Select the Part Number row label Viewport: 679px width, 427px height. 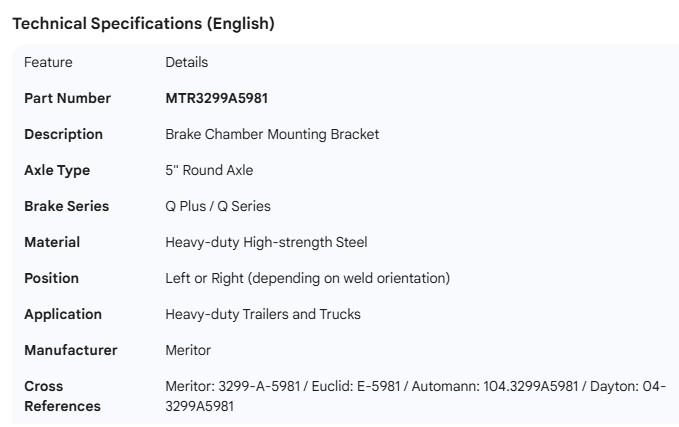[67, 98]
